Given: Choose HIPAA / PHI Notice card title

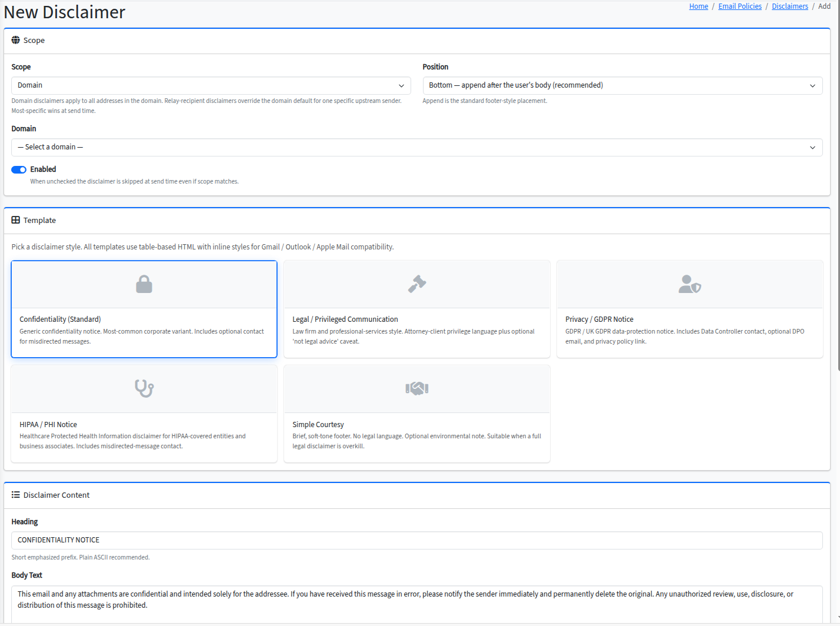Looking at the screenshot, I should [48, 425].
